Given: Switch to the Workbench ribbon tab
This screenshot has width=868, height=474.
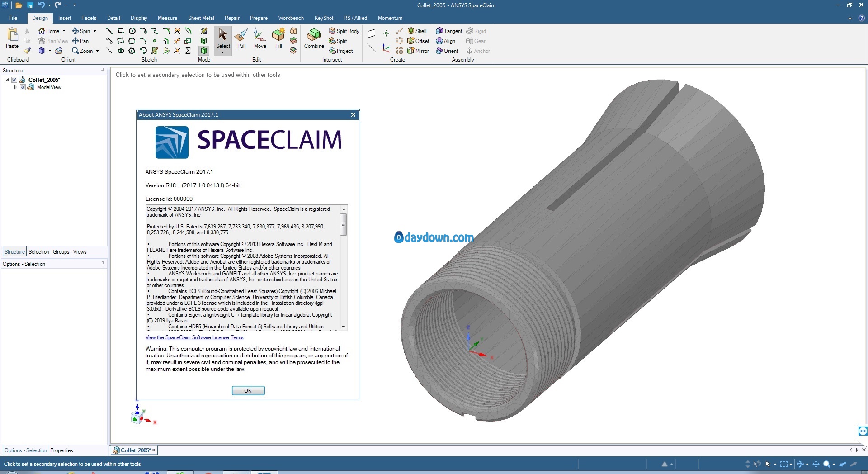Looking at the screenshot, I should 291,18.
